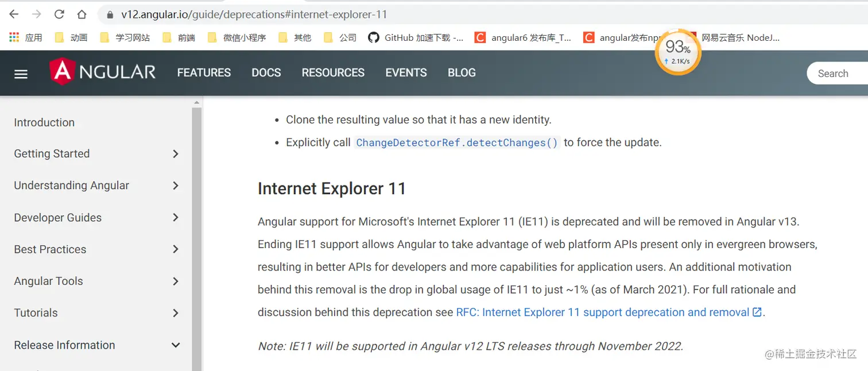Open the angular发布npm bookmark
Image resolution: width=868 pixels, height=371 pixels.
pos(623,37)
